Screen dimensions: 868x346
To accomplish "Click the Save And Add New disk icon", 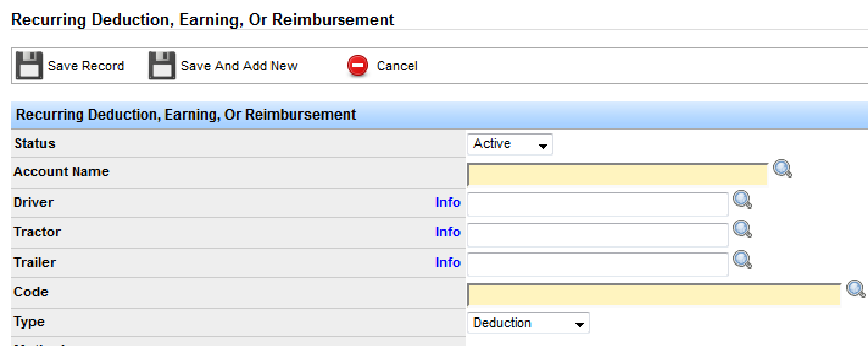I will tap(162, 66).
